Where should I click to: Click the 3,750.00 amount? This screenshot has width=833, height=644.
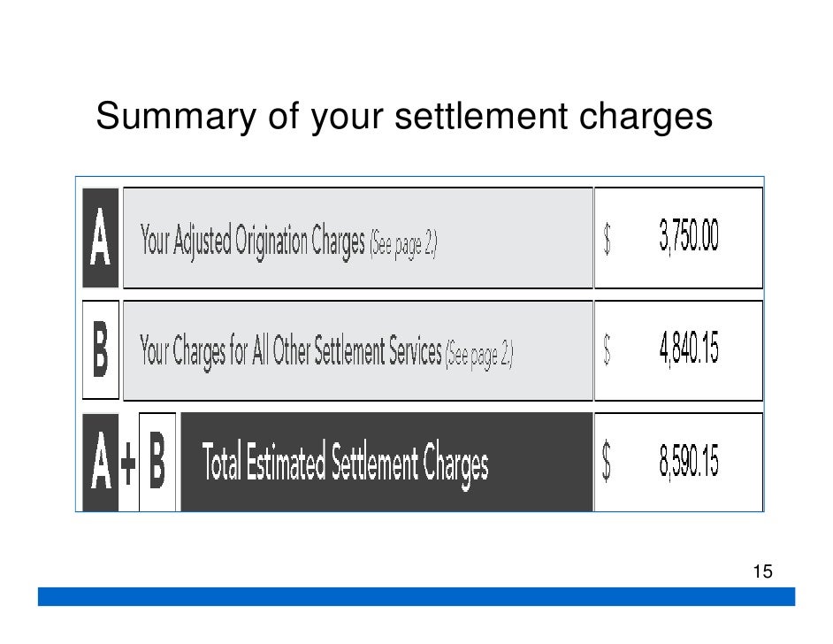tap(689, 236)
